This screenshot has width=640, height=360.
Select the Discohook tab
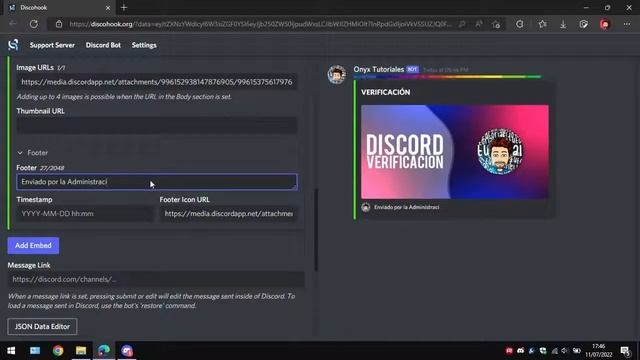tap(57, 8)
